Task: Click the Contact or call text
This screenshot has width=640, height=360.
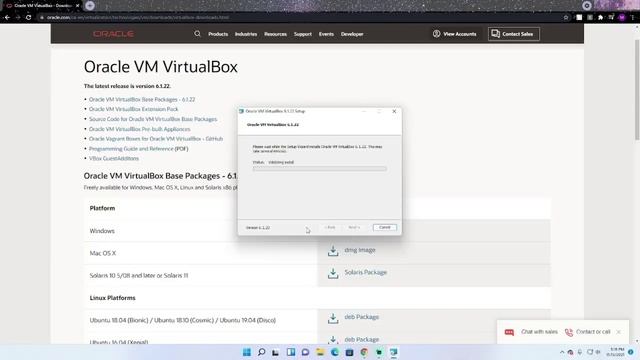Action: pos(593,332)
